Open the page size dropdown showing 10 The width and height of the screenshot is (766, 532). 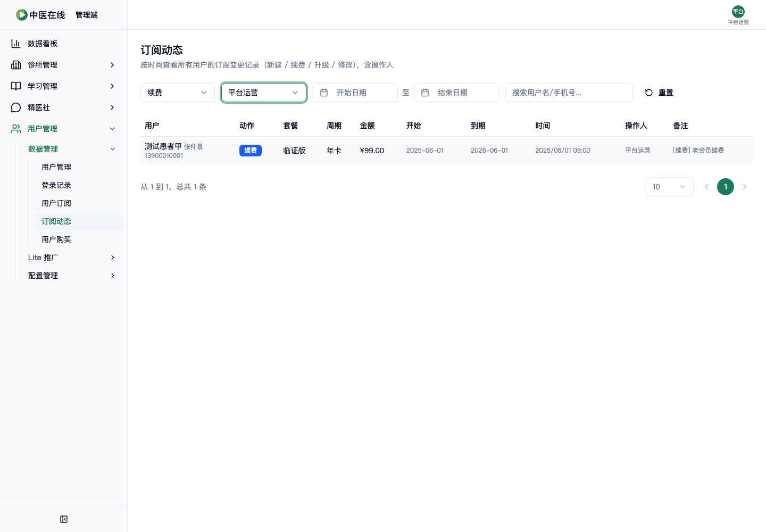pyautogui.click(x=670, y=187)
